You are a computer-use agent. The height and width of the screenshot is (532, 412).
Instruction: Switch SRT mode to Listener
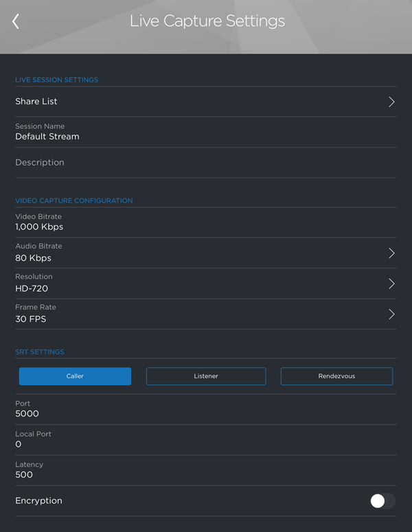click(x=205, y=376)
